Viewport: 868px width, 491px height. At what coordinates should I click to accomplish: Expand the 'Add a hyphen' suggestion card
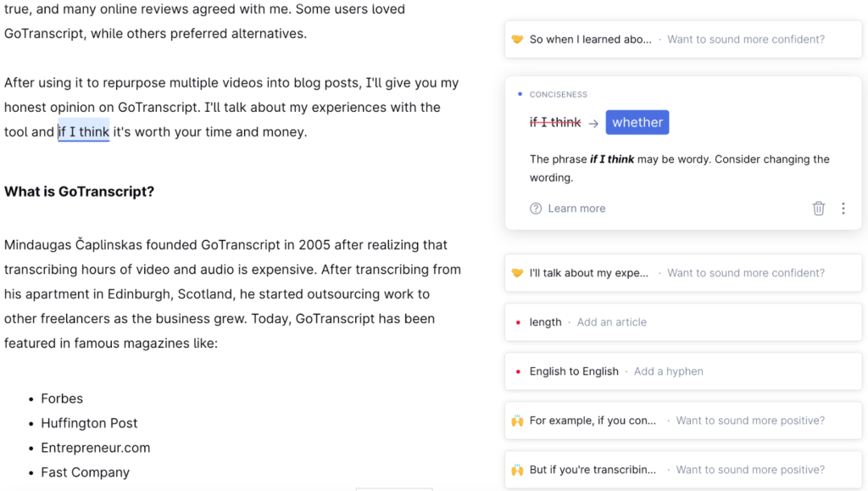668,371
